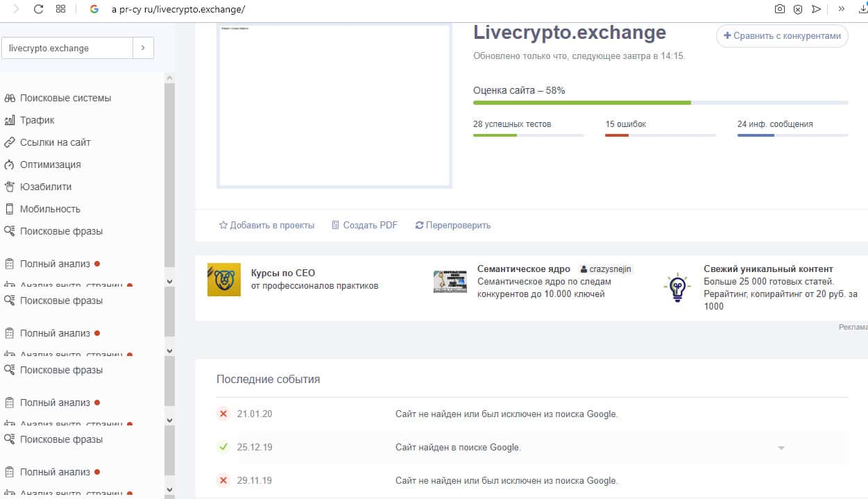Open the site screenshot thumbnail
The height and width of the screenshot is (499, 868).
(334, 105)
